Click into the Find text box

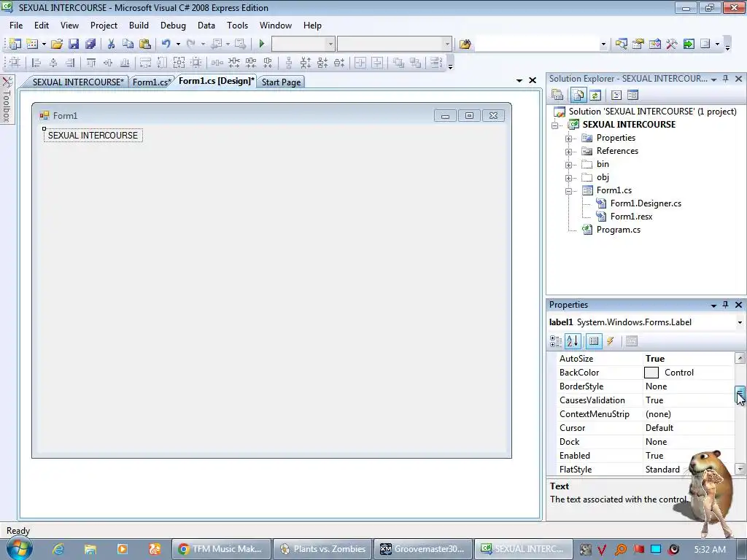(536, 44)
